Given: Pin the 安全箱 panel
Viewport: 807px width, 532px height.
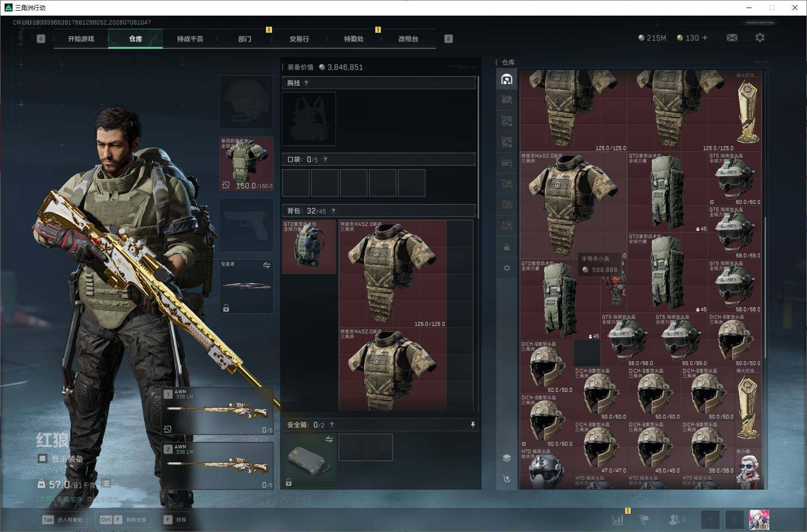Looking at the screenshot, I should click(473, 425).
